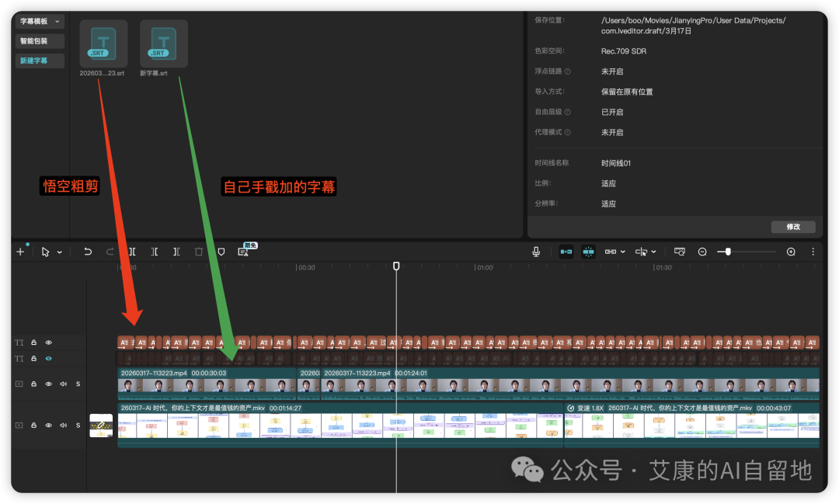Click the save location path text
The width and height of the screenshot is (839, 504).
tap(694, 26)
